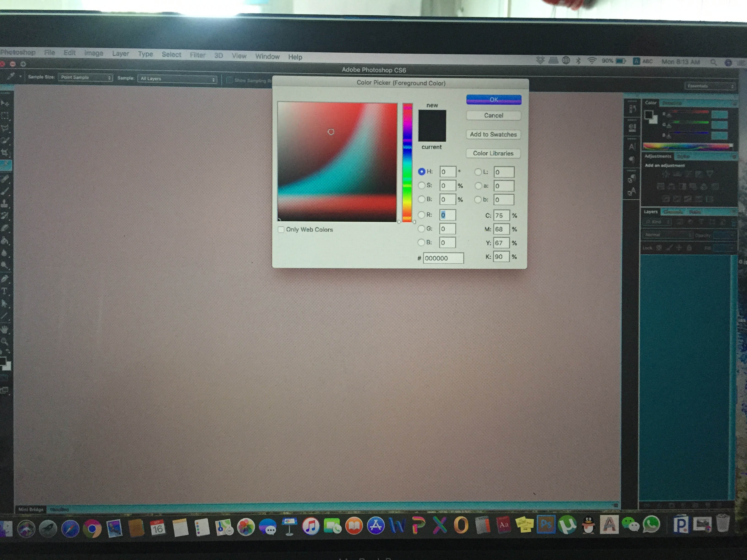Switch to the R radio button
Viewport: 747px width, 560px height.
(422, 215)
